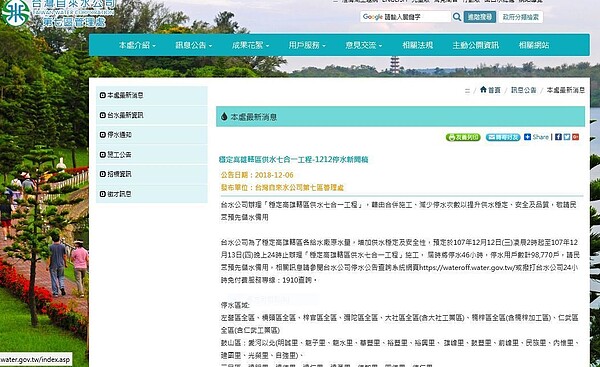The width and height of the screenshot is (600, 367).
Task: Open 本處最新消息 in the sidebar
Action: coord(152,95)
